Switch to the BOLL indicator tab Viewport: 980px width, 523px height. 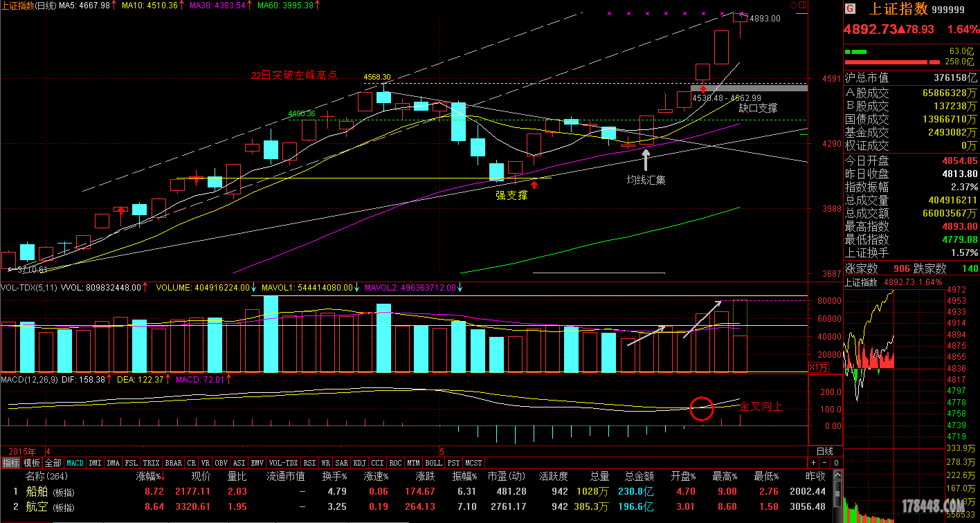click(x=433, y=463)
